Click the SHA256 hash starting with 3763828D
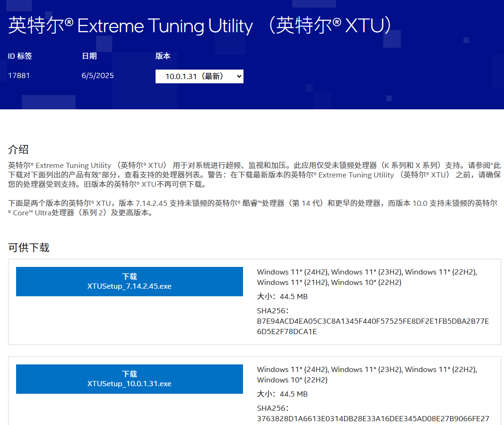Image resolution: width=504 pixels, height=425 pixels. pos(373,418)
